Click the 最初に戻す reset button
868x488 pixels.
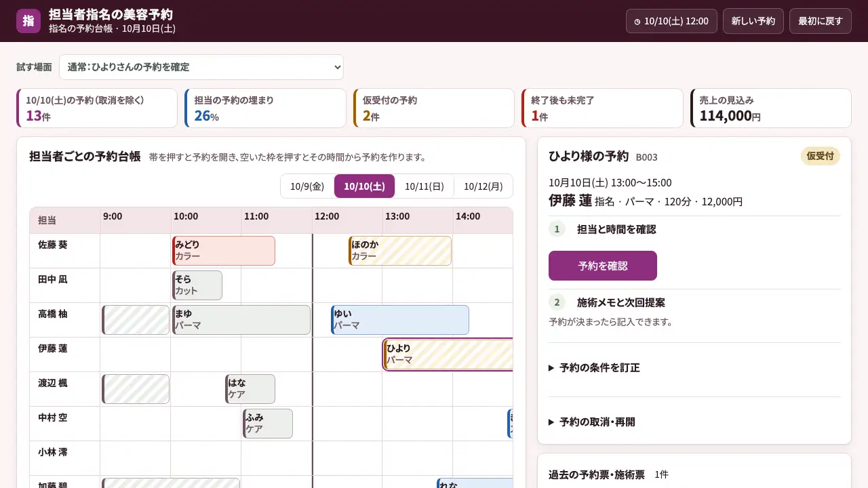[x=821, y=21]
